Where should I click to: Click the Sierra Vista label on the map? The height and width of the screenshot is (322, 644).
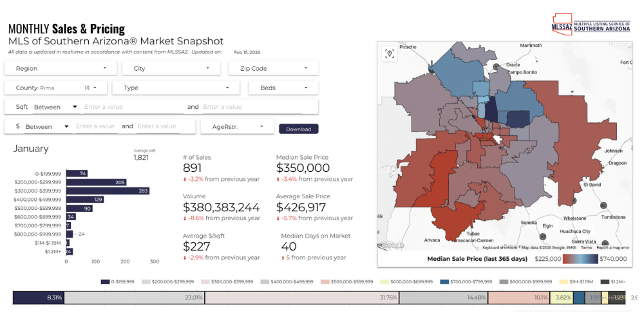point(583,241)
